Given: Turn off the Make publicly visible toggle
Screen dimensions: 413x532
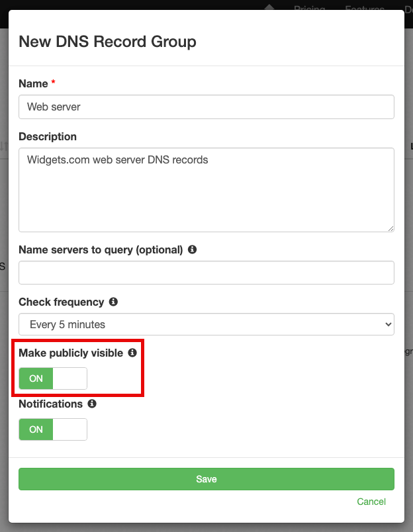Looking at the screenshot, I should point(52,378).
